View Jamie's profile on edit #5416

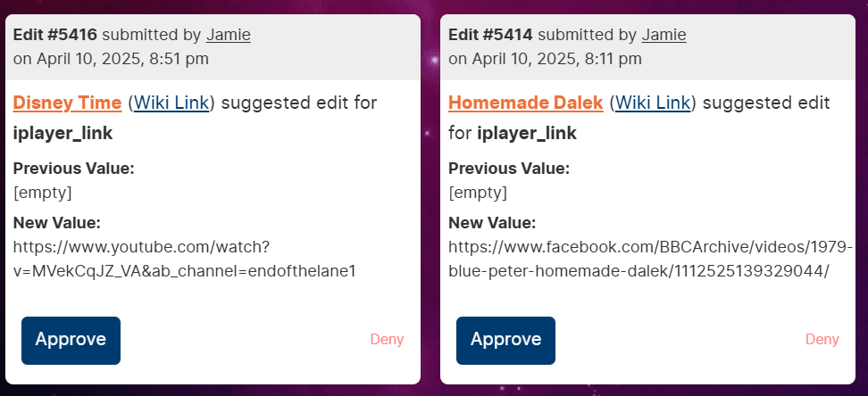point(229,36)
